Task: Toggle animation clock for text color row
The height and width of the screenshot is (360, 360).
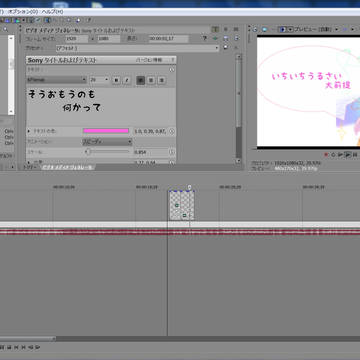Action: click(x=172, y=131)
